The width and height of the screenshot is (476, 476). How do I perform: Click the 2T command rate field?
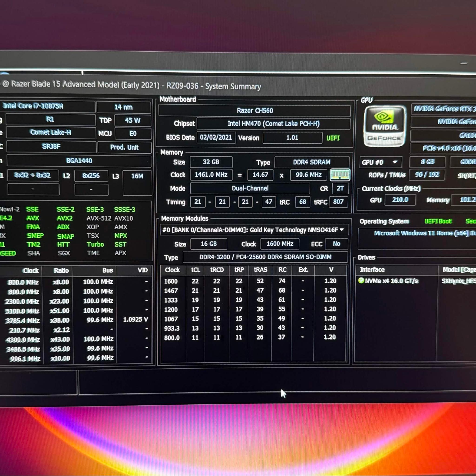pyautogui.click(x=340, y=188)
